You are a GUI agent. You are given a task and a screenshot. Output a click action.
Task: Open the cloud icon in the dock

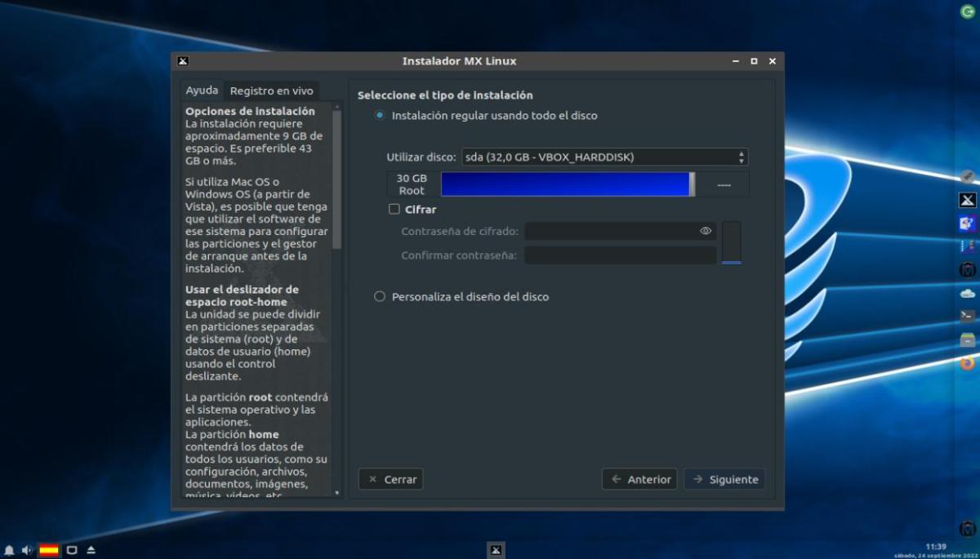pyautogui.click(x=967, y=293)
